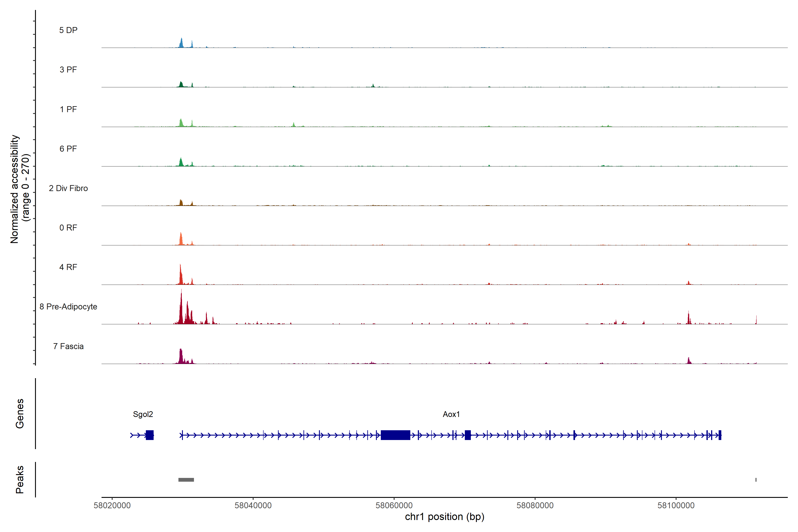Click the large Aox1 exon block
Screen dimensions: 798x532
(395, 435)
